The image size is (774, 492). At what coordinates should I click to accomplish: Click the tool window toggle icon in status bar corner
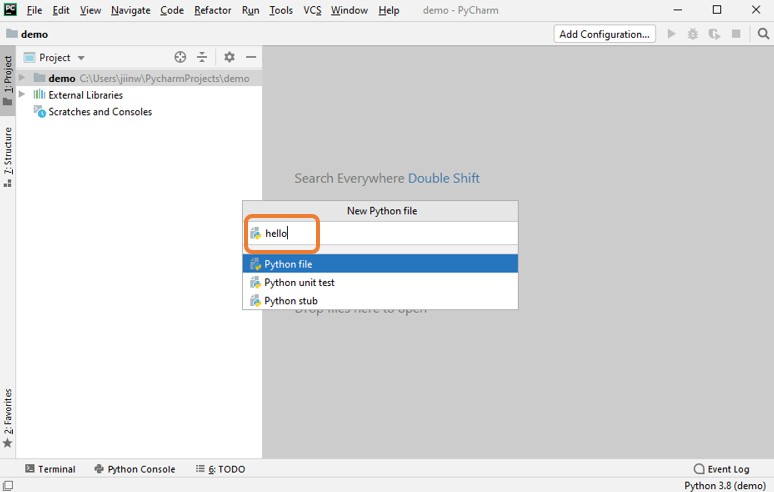[8, 486]
